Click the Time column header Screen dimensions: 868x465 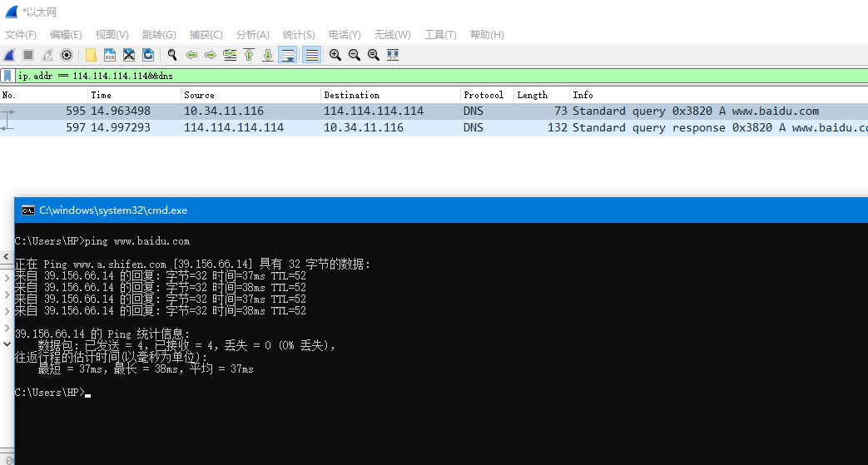click(133, 95)
